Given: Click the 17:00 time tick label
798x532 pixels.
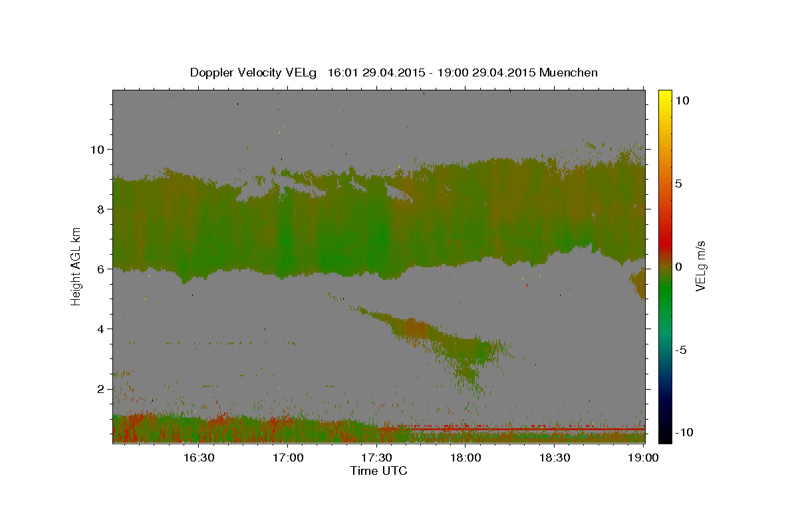Looking at the screenshot, I should point(287,458).
